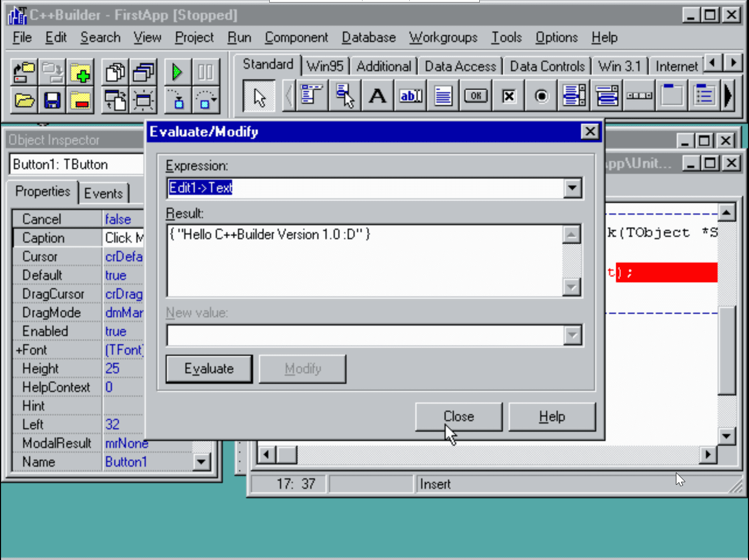Open the Workgroups menu
Image resolution: width=749 pixels, height=560 pixels.
(x=443, y=37)
